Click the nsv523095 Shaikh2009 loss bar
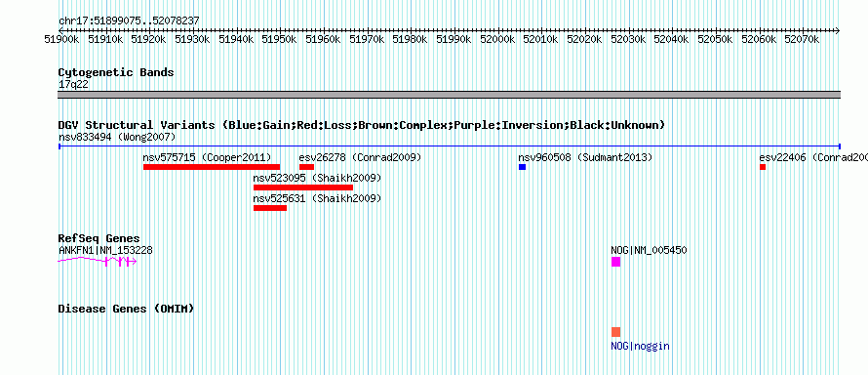This screenshot has width=868, height=375. pyautogui.click(x=303, y=187)
